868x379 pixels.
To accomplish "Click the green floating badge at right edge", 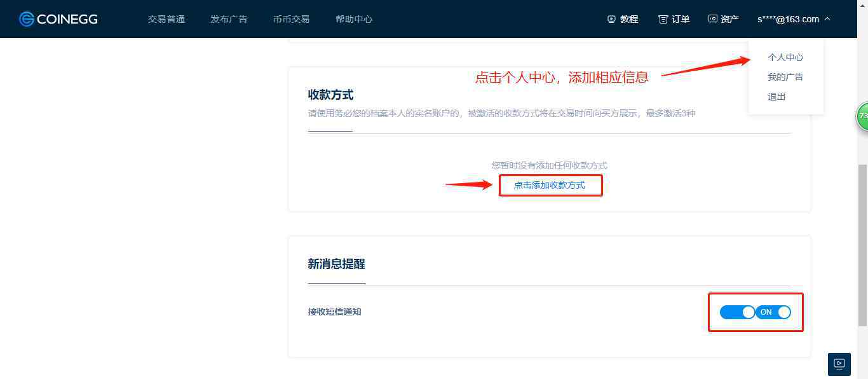I will click(x=862, y=116).
